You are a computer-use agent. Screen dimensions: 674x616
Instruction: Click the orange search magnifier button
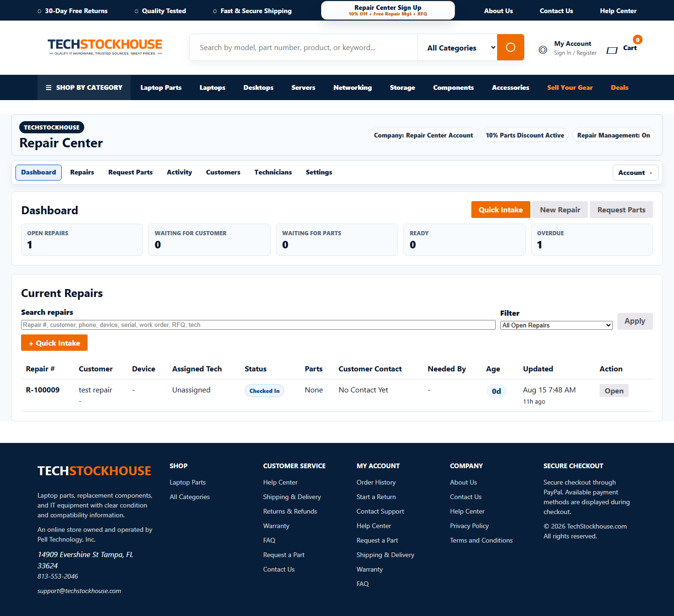click(511, 47)
